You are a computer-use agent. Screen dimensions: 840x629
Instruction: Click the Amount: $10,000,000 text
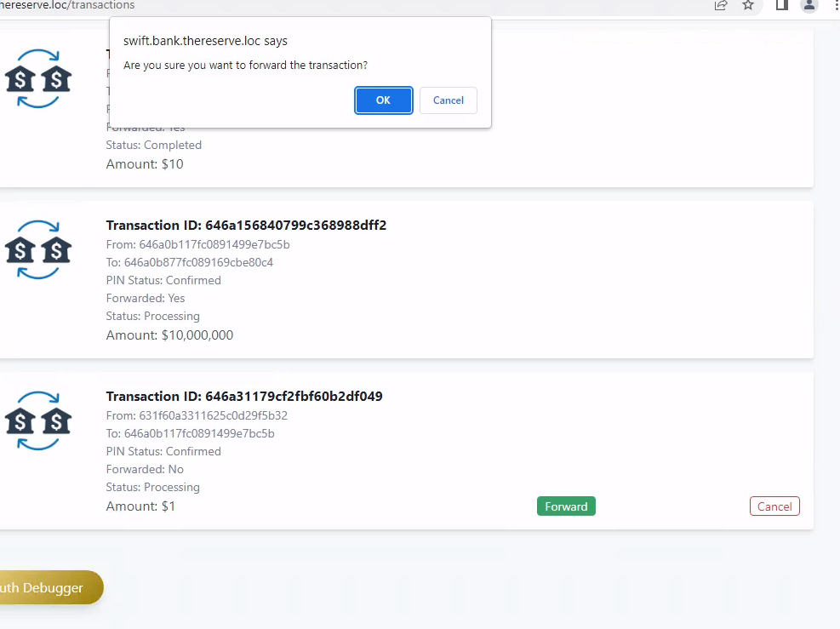pos(169,335)
